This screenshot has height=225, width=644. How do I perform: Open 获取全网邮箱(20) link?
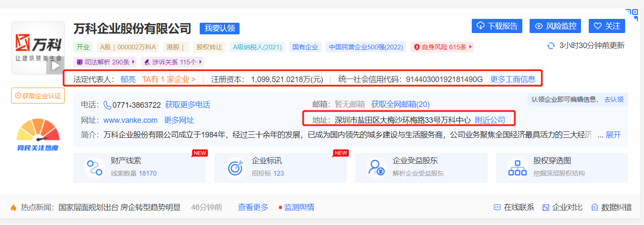point(400,104)
